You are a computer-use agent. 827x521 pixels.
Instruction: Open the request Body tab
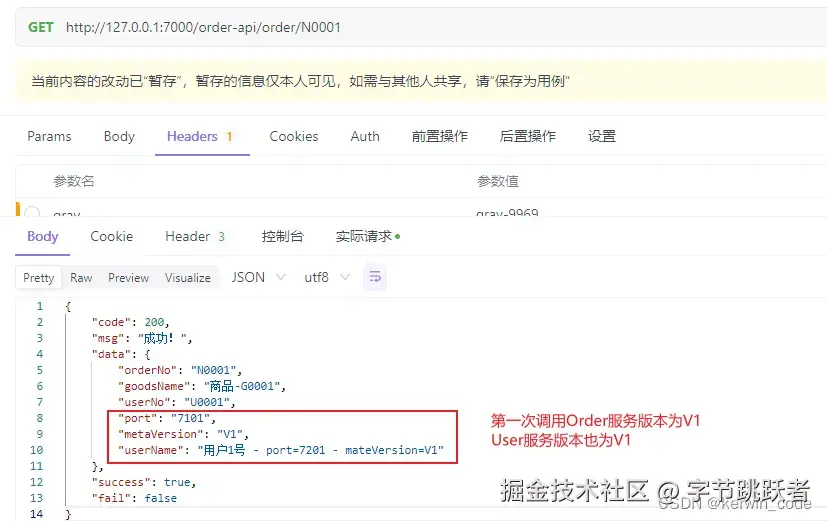coord(119,136)
